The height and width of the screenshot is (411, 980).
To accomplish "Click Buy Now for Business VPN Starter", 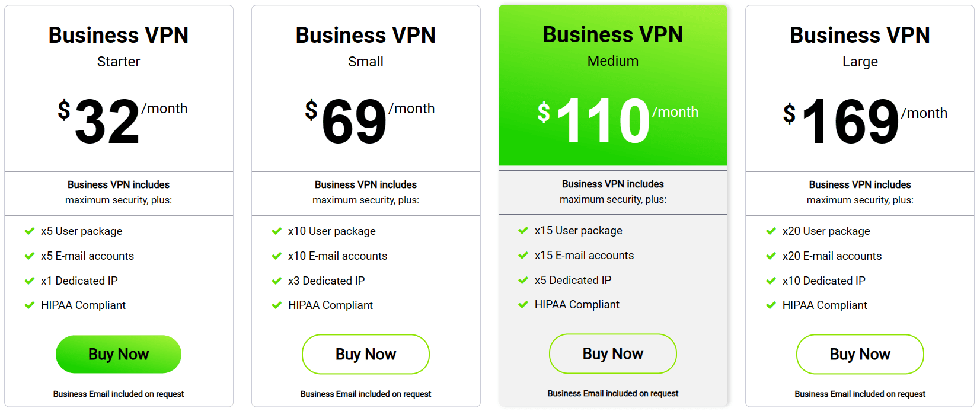I will tap(119, 354).
